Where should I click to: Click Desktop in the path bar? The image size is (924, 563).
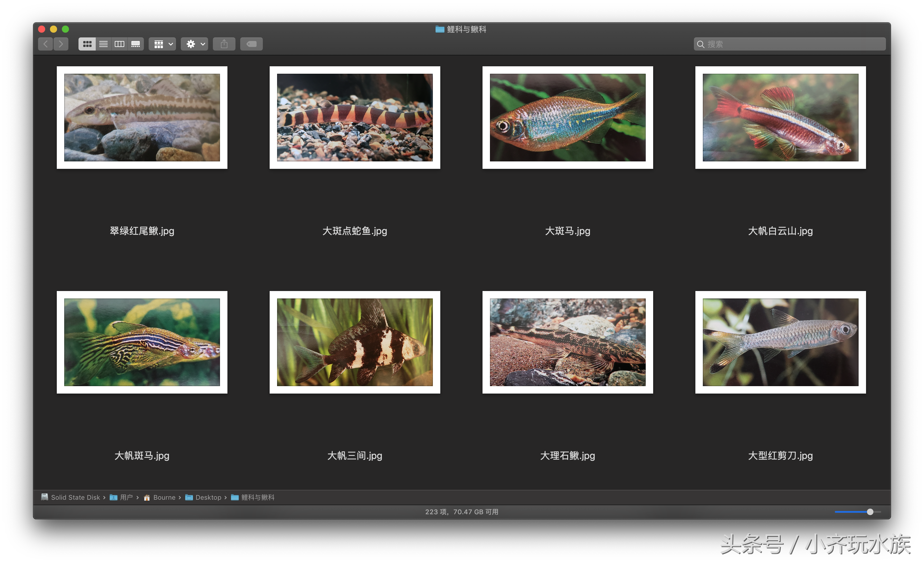pos(203,497)
